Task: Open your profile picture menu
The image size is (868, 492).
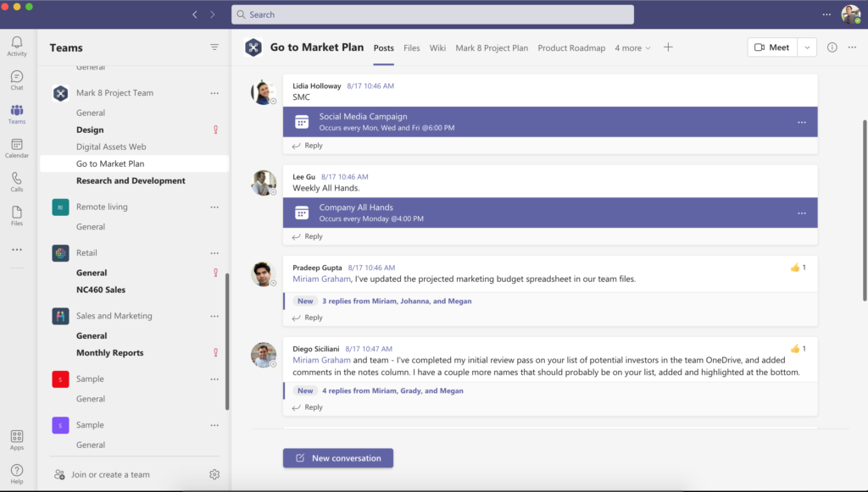Action: click(850, 14)
